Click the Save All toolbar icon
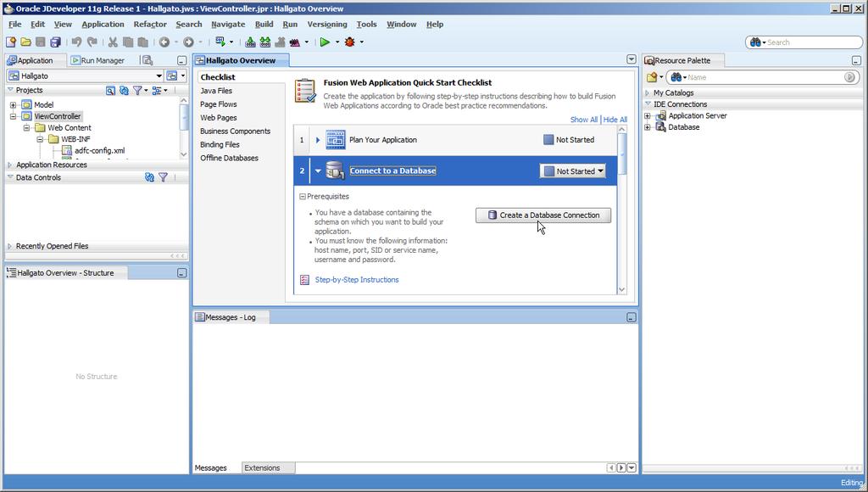 coord(55,42)
